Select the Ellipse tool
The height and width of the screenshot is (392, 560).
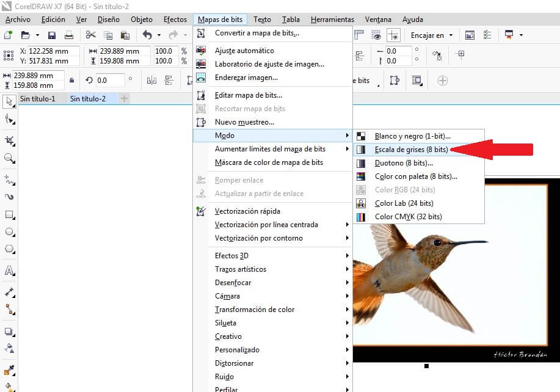click(9, 231)
